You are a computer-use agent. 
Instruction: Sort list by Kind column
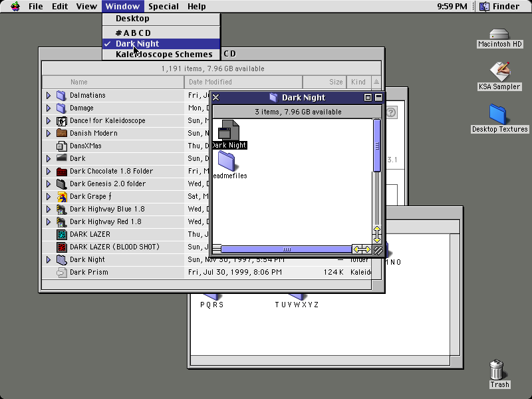coord(358,82)
